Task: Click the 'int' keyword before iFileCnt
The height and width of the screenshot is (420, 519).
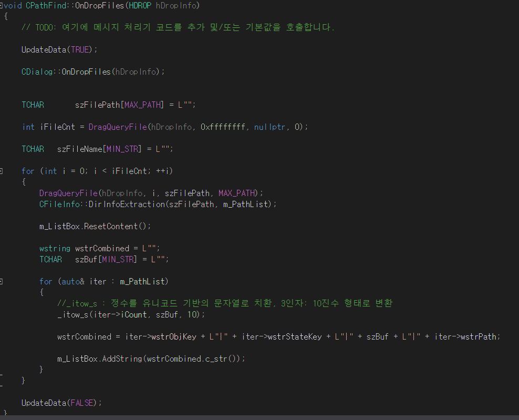Action: [28, 127]
